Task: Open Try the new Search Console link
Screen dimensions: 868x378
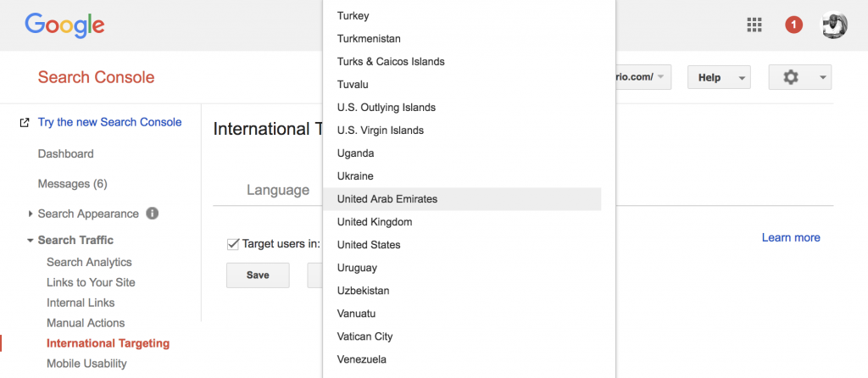Action: click(x=109, y=122)
